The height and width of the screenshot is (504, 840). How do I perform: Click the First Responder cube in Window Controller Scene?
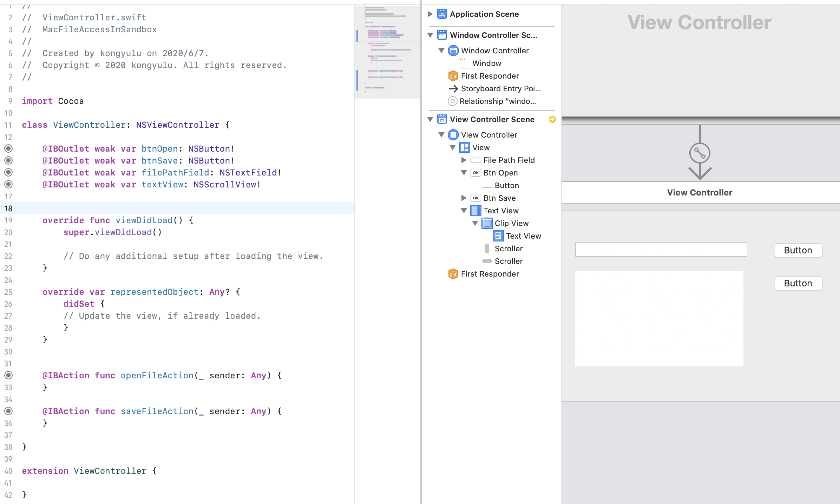(453, 76)
